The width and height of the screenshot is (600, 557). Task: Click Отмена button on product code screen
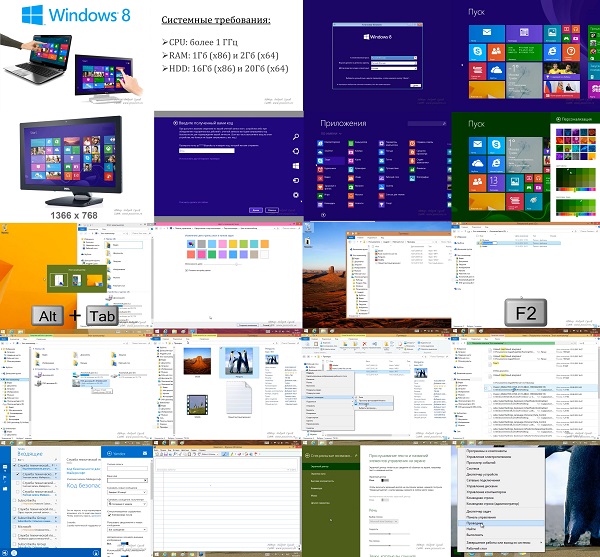272,210
